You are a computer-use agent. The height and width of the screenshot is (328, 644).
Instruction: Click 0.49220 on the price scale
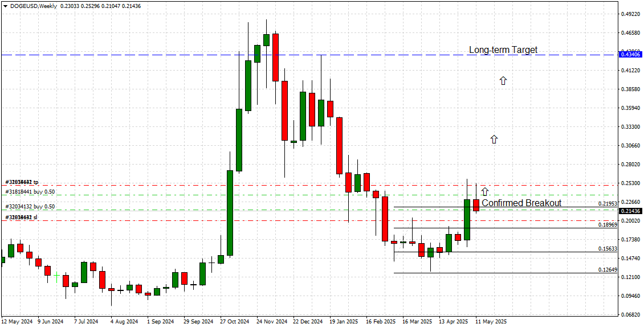coord(631,14)
